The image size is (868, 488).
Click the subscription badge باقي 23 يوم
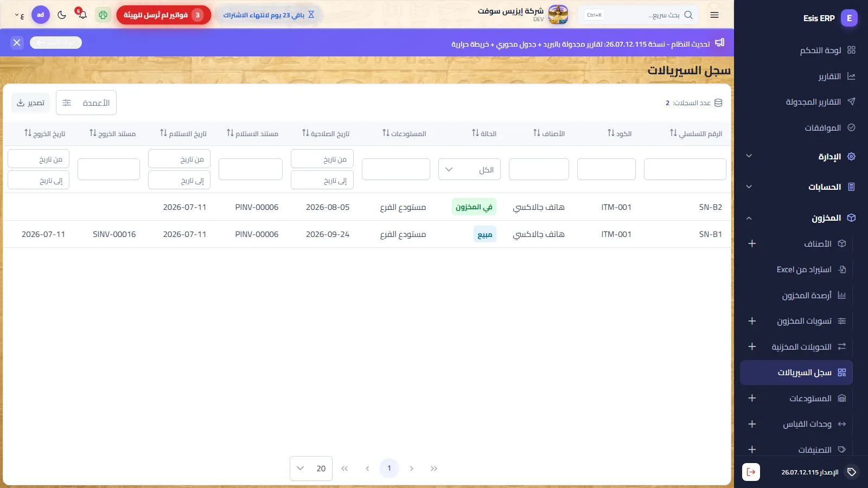269,15
